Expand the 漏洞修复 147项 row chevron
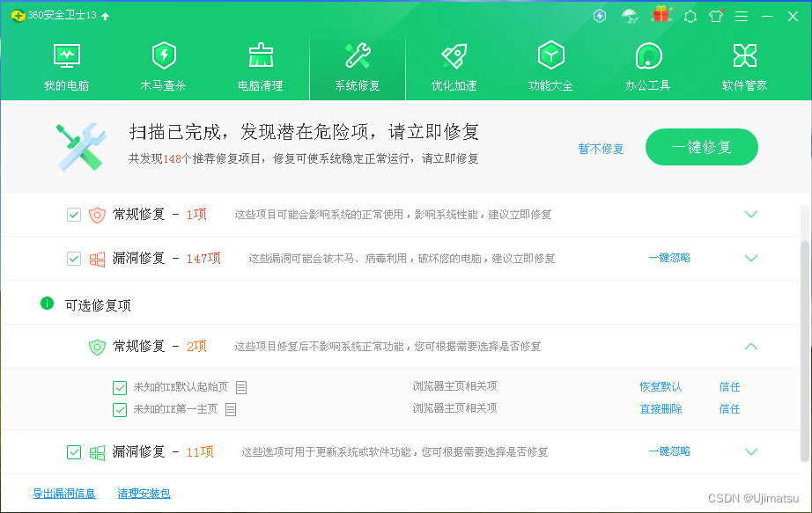 [751, 258]
